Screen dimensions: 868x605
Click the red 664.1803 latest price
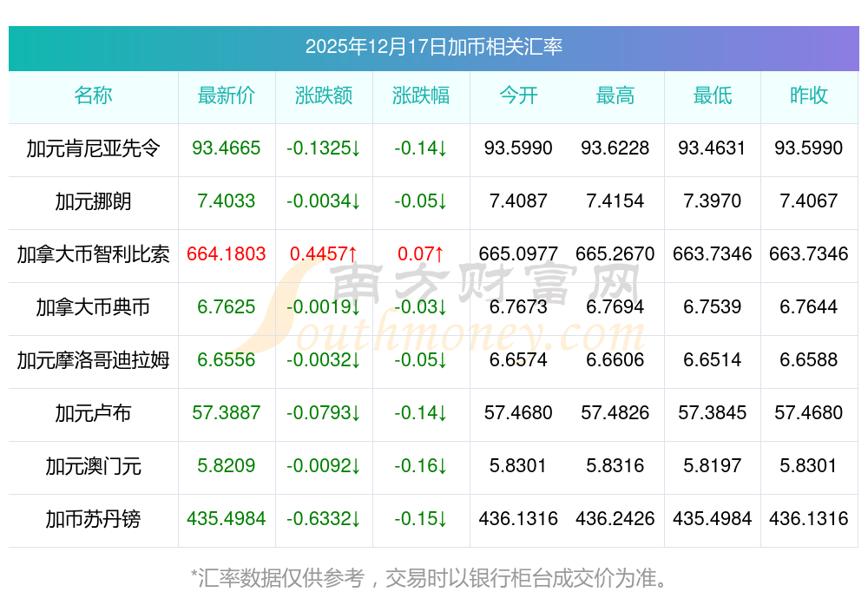point(227,254)
